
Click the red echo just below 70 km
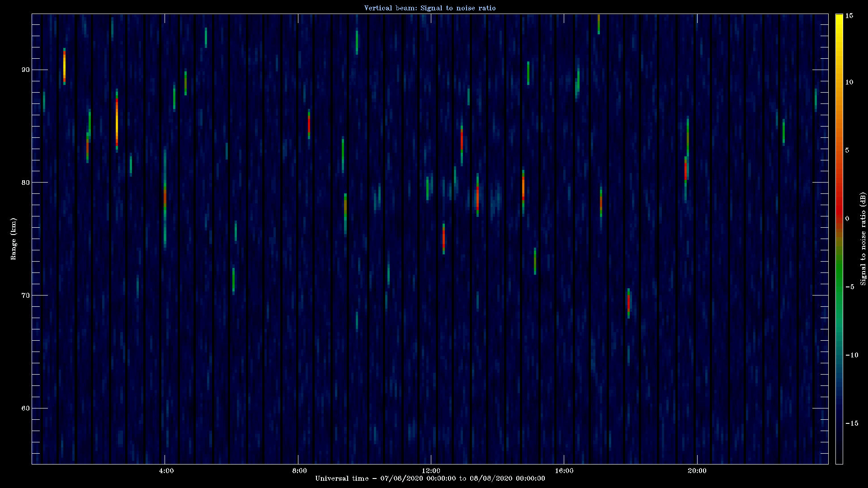coord(628,303)
